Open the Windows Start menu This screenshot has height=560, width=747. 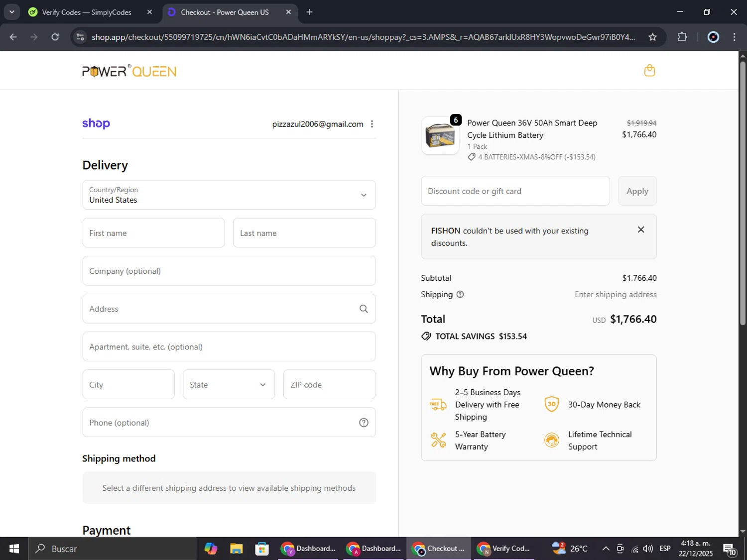pyautogui.click(x=14, y=549)
